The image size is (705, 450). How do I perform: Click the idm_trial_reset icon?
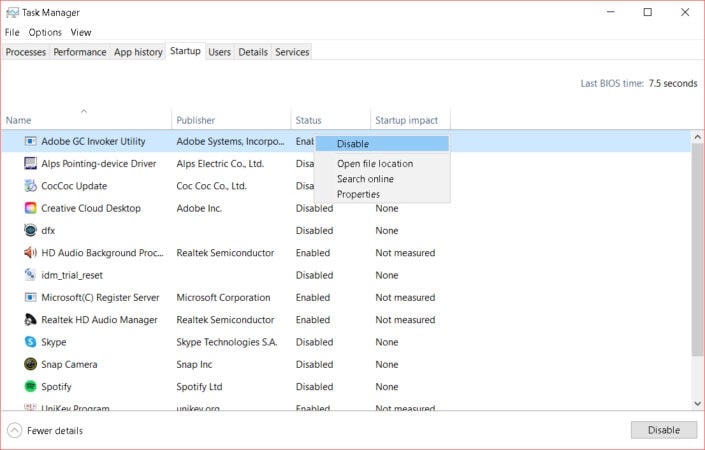[x=30, y=275]
